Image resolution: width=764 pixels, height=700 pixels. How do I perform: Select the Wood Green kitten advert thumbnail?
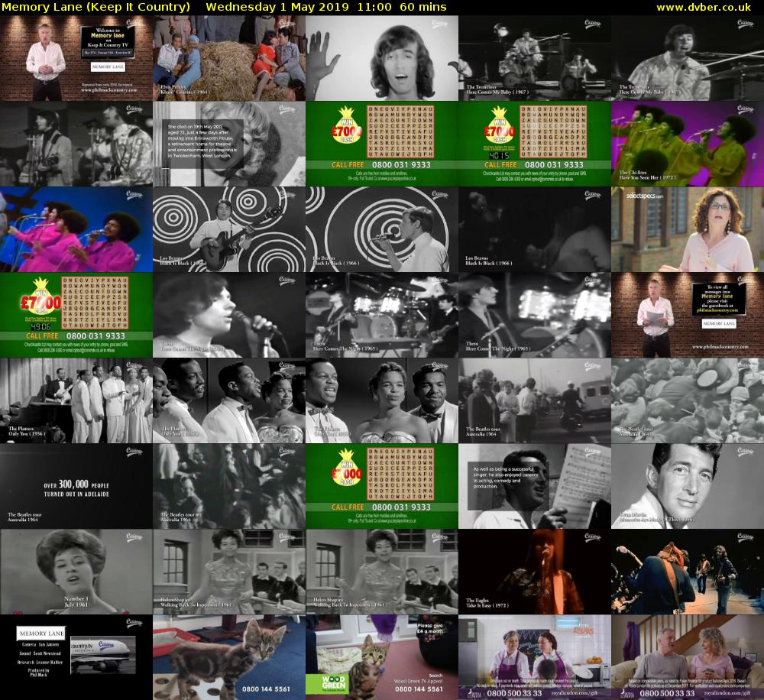click(382, 657)
